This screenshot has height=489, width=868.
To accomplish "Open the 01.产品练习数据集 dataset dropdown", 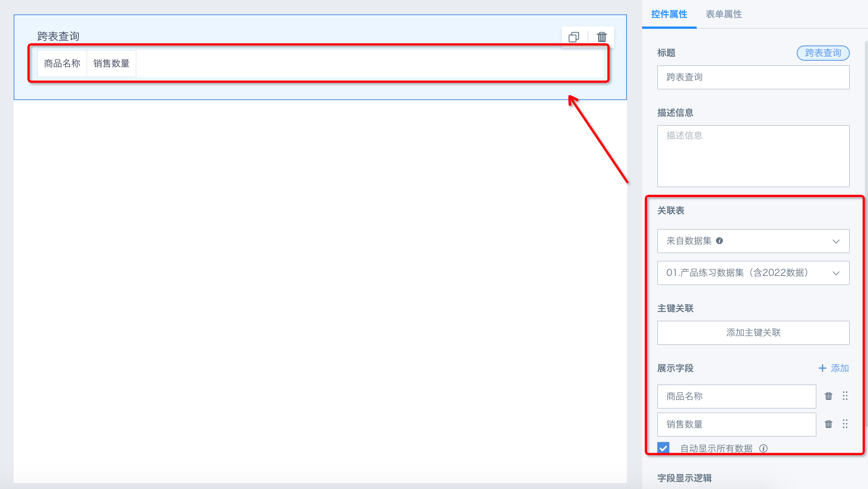I will [753, 273].
